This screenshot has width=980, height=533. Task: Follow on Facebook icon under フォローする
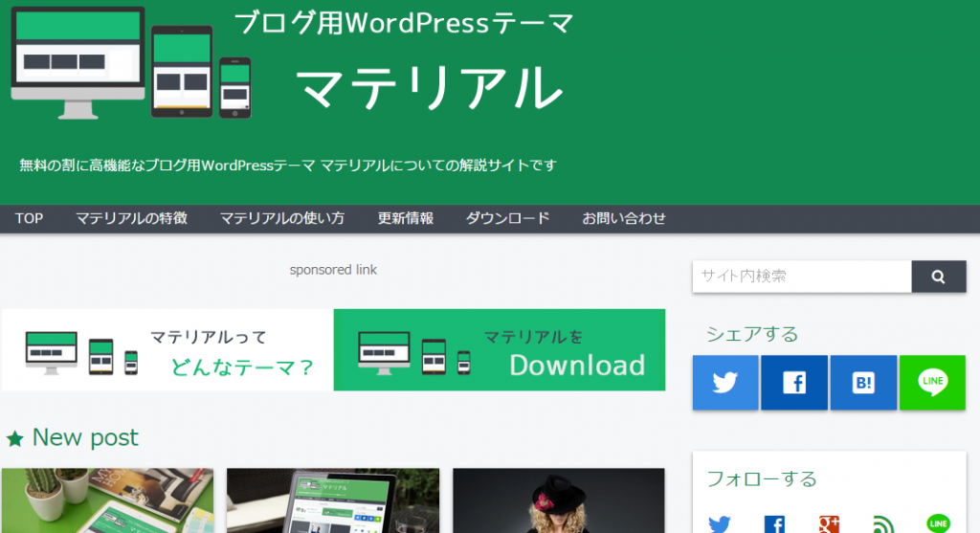(x=774, y=524)
